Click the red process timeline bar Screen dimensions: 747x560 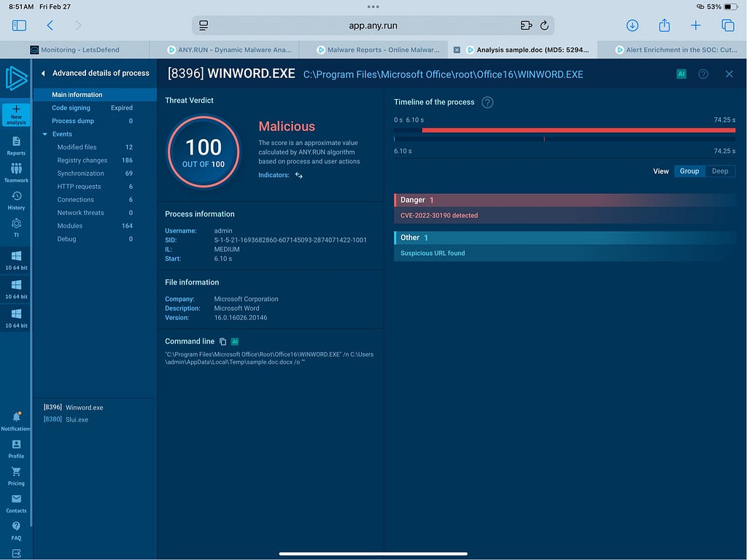[578, 130]
